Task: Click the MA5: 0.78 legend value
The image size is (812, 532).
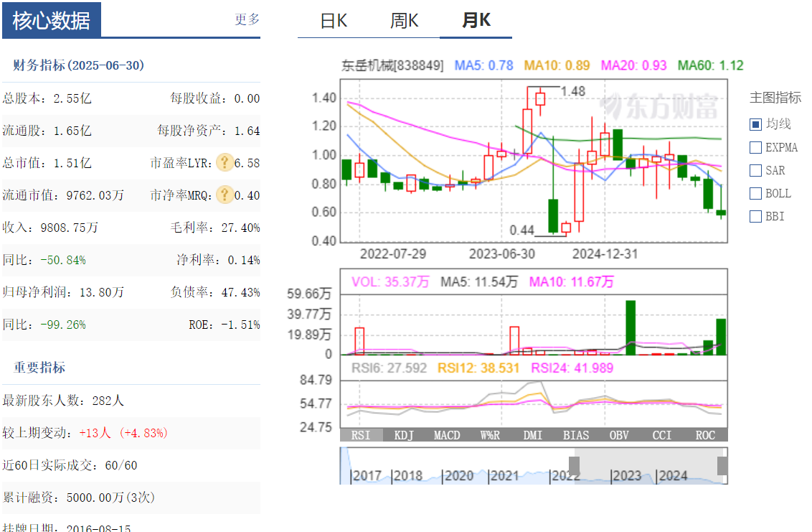Action: coord(483,65)
